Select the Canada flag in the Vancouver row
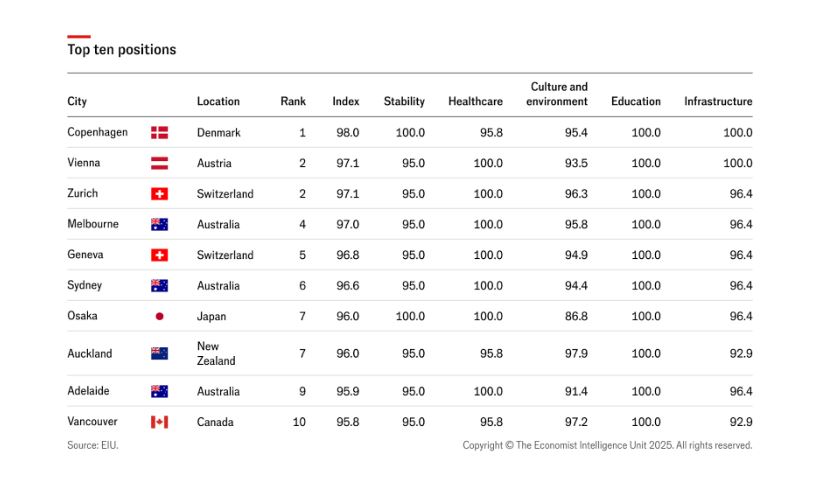Viewport: 820px width, 486px height. point(159,422)
